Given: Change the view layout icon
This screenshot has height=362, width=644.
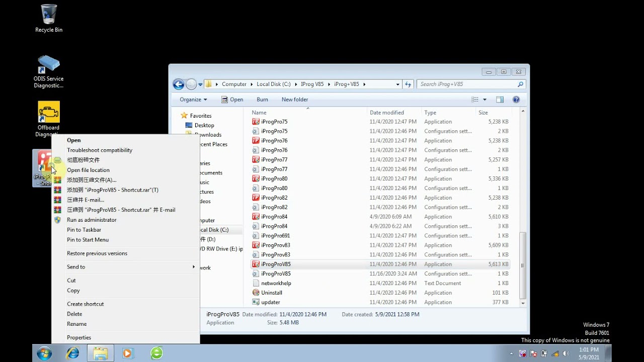Looking at the screenshot, I should click(x=475, y=100).
